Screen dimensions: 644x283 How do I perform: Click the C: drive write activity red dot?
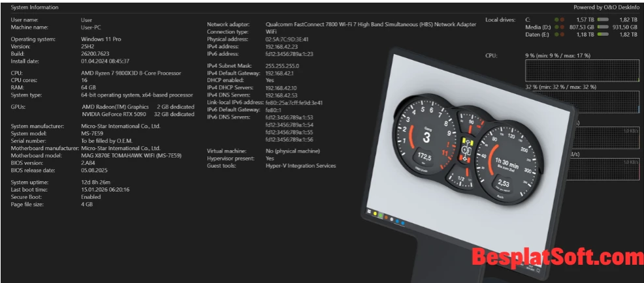[x=562, y=20]
